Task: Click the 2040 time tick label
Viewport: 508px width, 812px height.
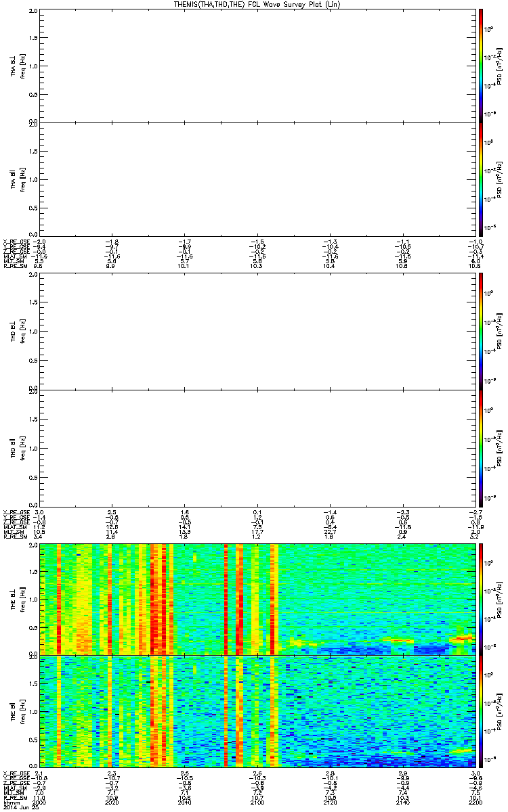Action: [185, 803]
